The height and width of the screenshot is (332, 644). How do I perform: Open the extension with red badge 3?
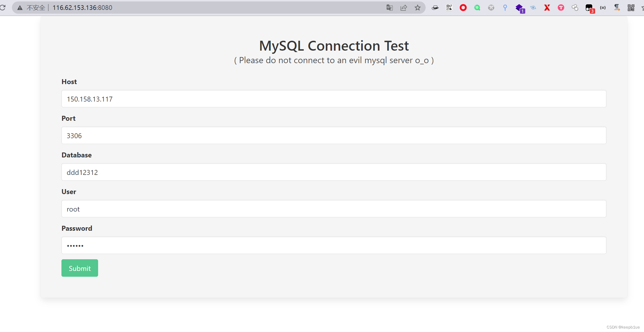tap(589, 8)
